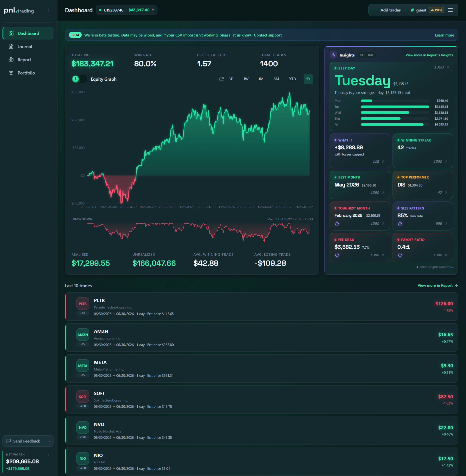Click the AMZN ticker badge
The width and height of the screenshot is (466, 476).
(x=83, y=335)
